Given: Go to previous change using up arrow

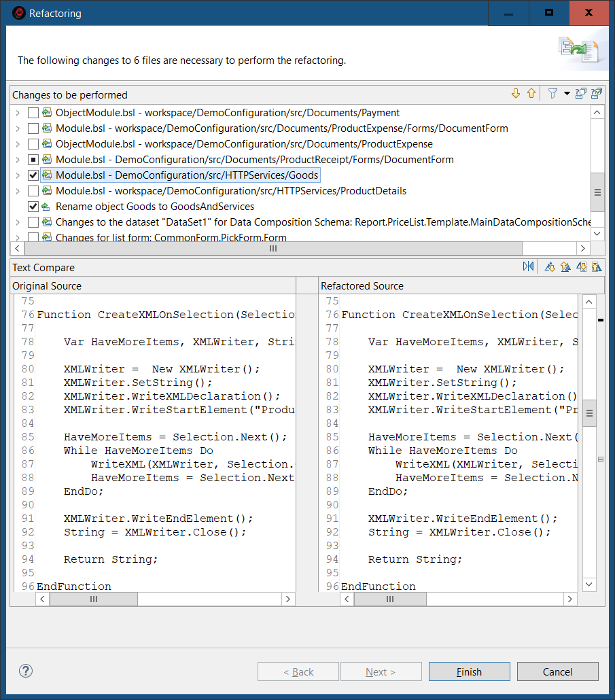Looking at the screenshot, I should (x=531, y=94).
